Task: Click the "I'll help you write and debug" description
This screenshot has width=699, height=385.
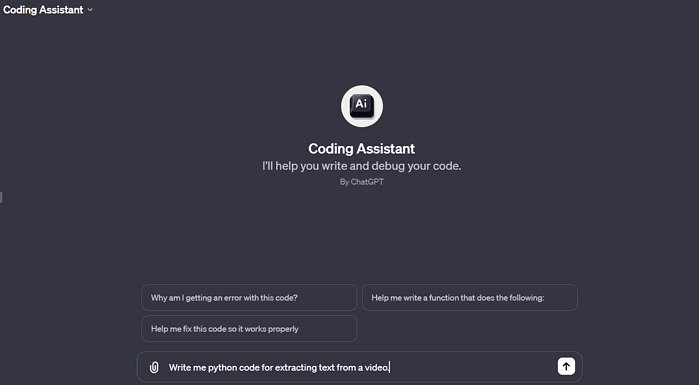Action: pyautogui.click(x=362, y=166)
